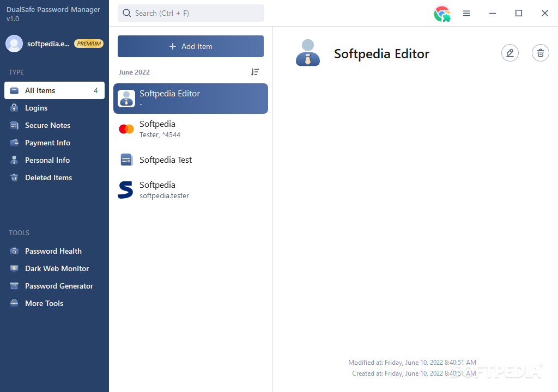Viewport: 558px width, 392px height.
Task: Close the DualSafe Password Manager window
Action: [545, 13]
